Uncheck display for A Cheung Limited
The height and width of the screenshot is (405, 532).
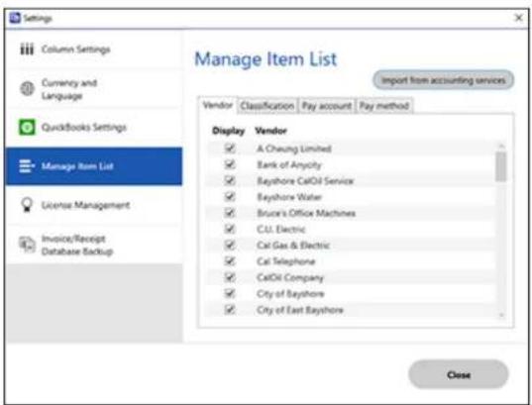tap(230, 148)
